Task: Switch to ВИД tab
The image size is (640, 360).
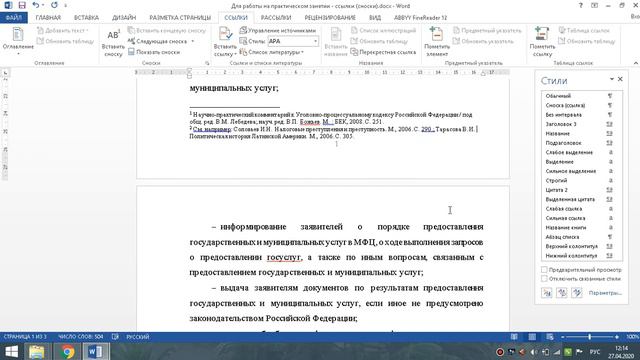Action: click(375, 18)
